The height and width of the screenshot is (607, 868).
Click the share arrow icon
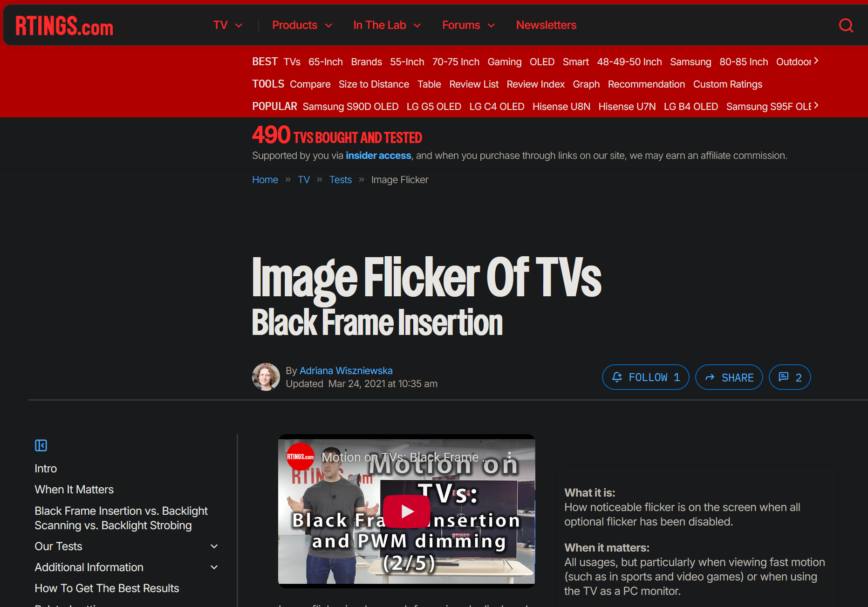point(710,377)
